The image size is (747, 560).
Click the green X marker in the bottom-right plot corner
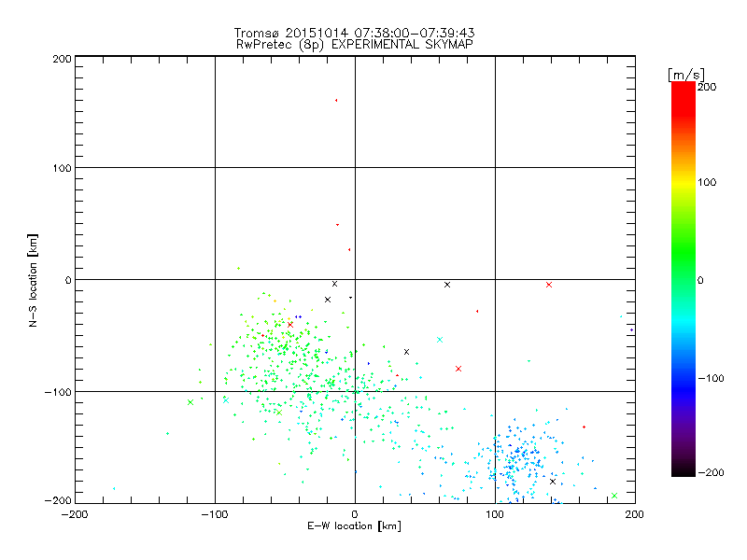[x=614, y=496]
